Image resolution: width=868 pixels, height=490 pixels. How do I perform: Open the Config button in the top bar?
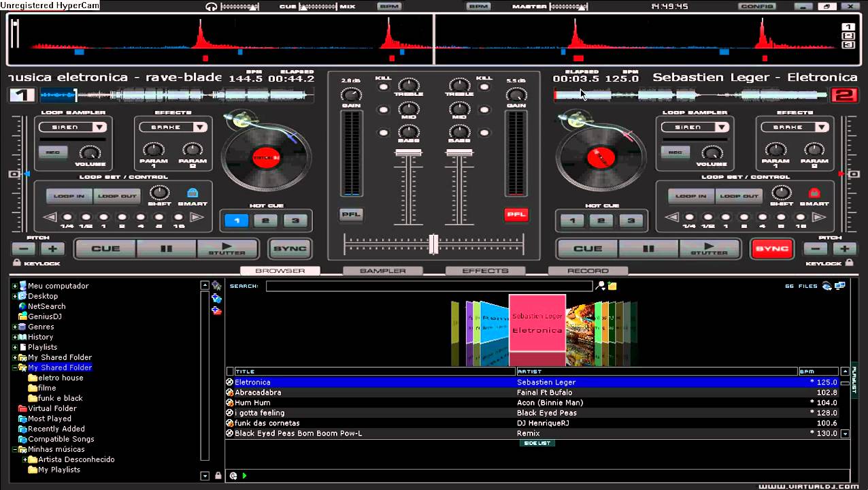coord(757,6)
